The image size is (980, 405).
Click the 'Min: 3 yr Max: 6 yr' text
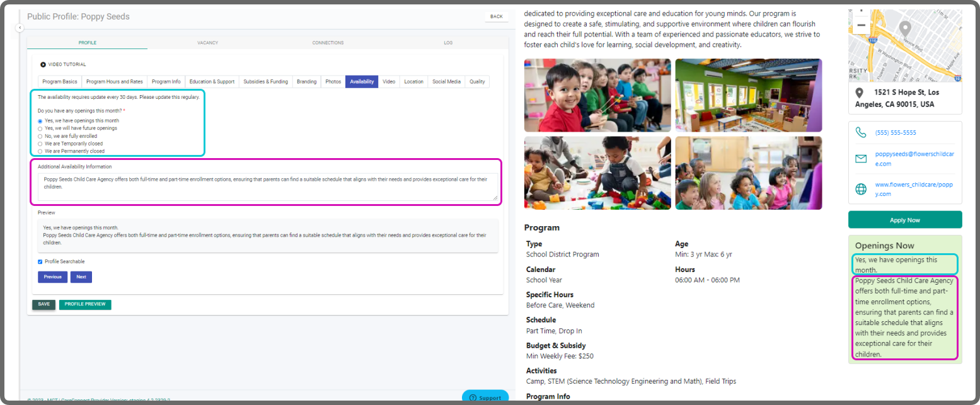point(703,254)
